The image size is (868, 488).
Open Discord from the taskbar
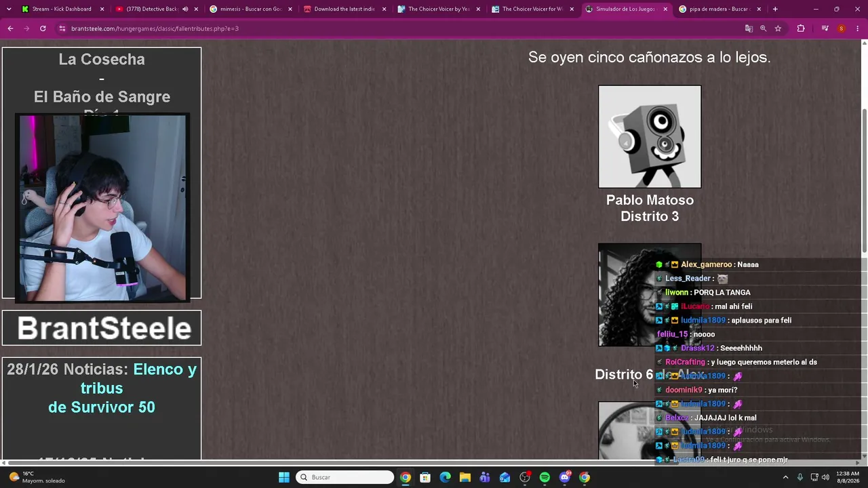coord(565,477)
